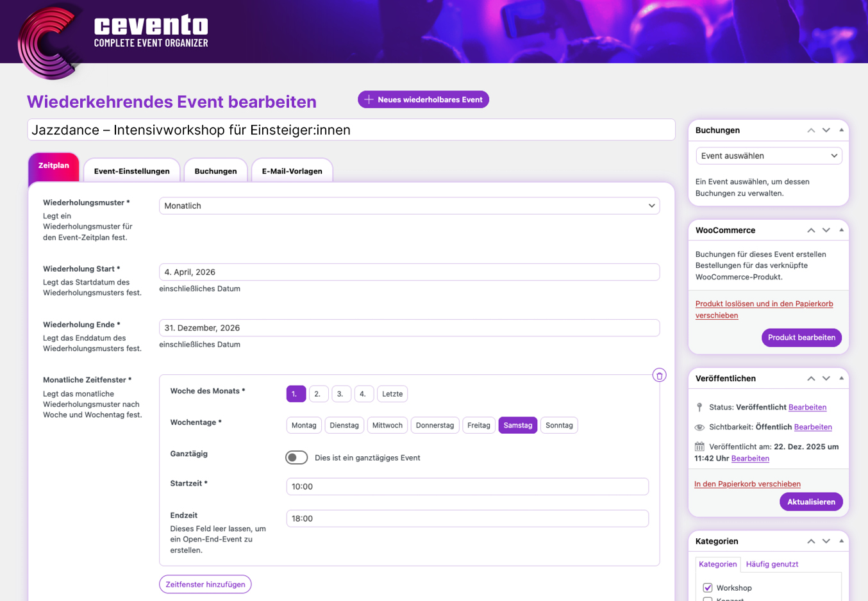Select Sonntag as weekday

pos(558,425)
